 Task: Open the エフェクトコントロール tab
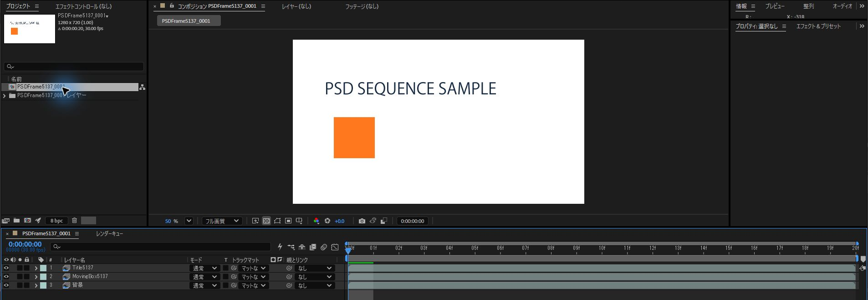(x=83, y=6)
